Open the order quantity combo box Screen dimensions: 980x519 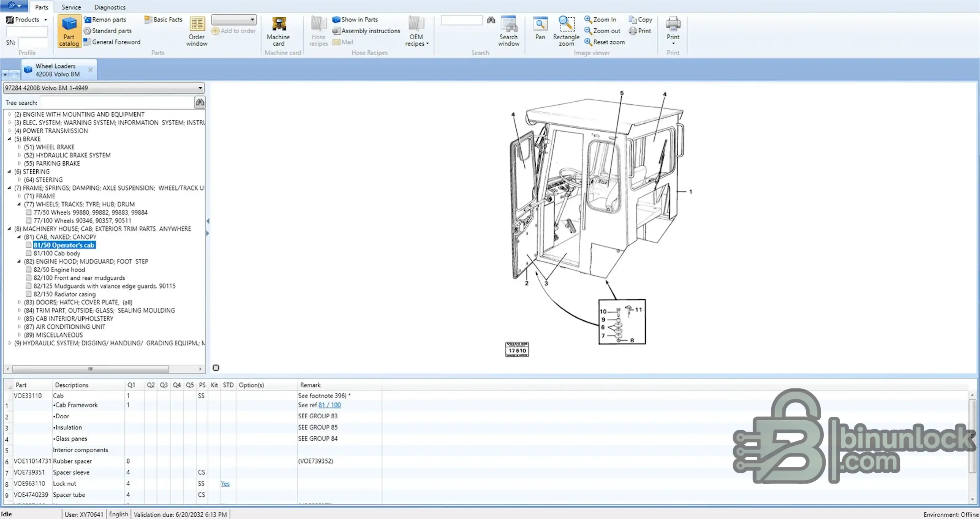234,19
